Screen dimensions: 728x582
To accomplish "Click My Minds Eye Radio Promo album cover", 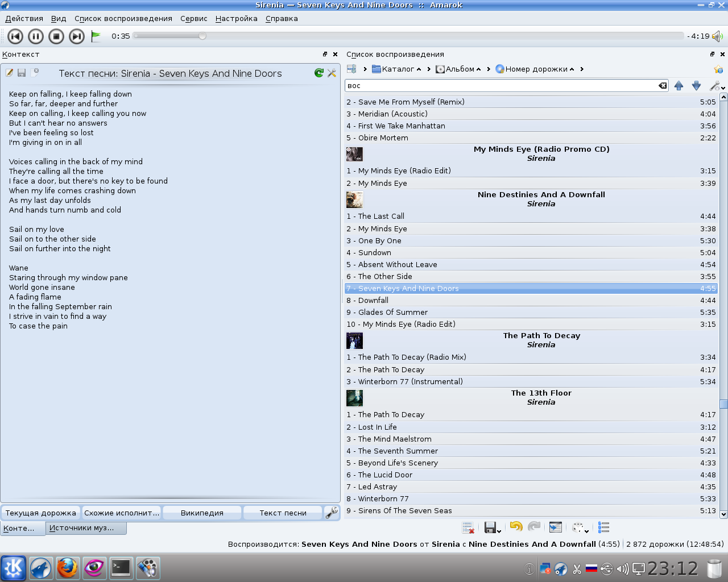I will tap(354, 154).
